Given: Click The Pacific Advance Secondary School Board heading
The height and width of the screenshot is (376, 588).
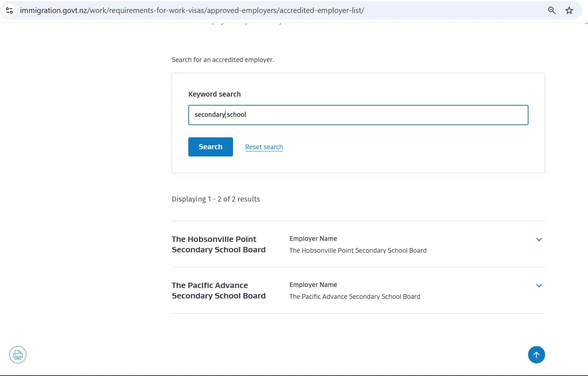Looking at the screenshot, I should [219, 291].
